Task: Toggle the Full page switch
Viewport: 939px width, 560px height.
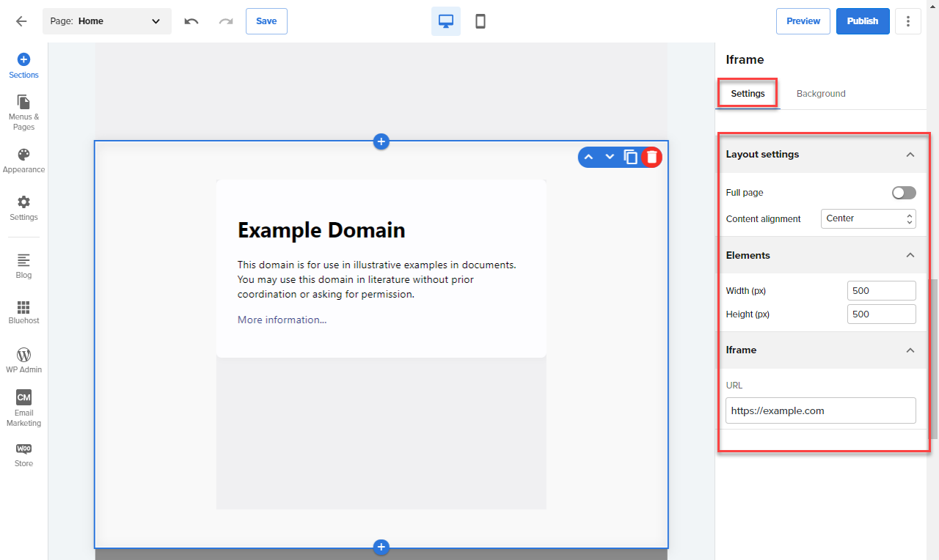Action: [904, 193]
